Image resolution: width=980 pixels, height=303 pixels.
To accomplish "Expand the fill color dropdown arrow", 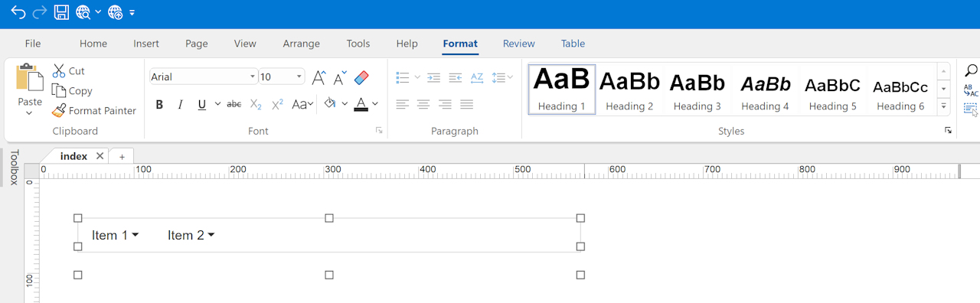I will tap(345, 104).
